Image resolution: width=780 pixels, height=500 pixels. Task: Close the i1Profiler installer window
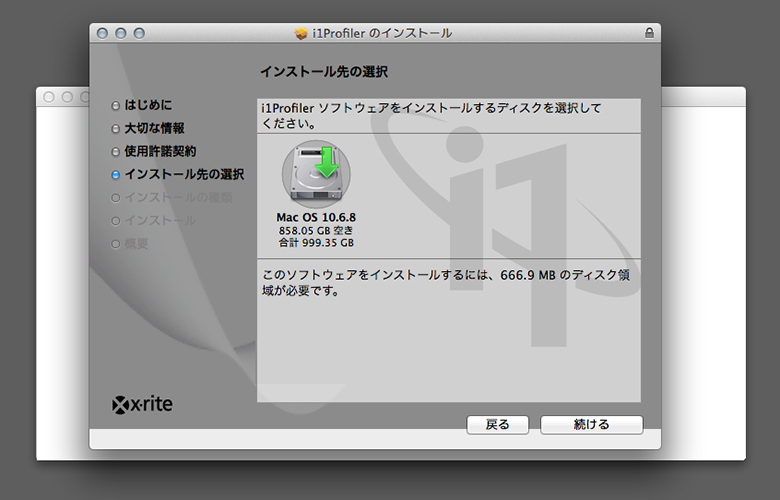point(101,33)
